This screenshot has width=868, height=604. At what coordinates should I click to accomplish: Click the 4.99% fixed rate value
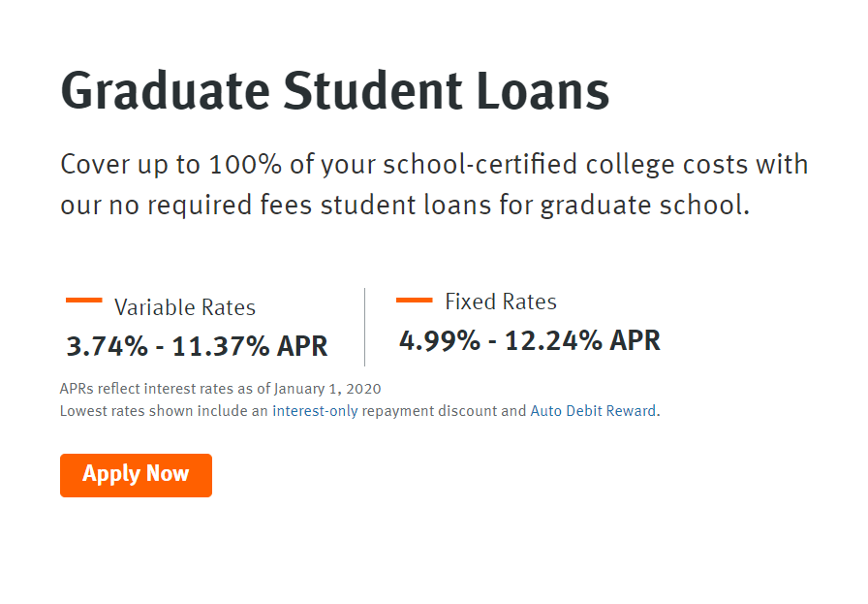coord(439,340)
